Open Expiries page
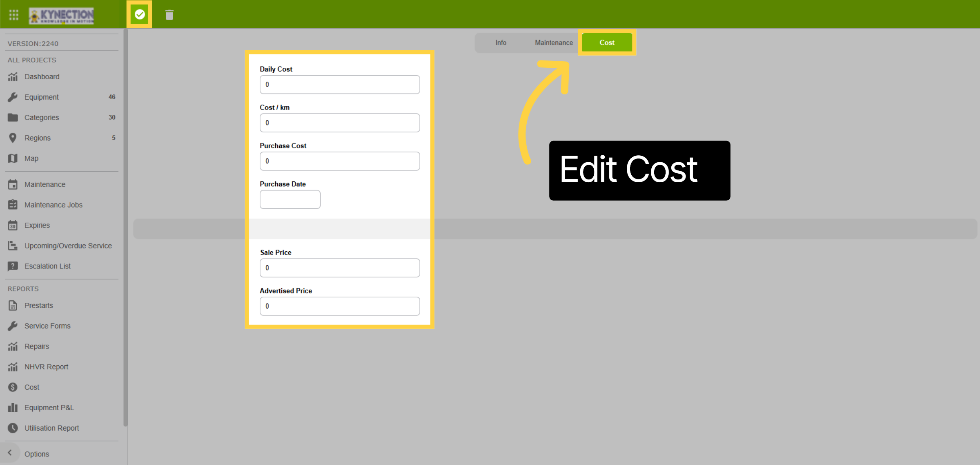This screenshot has width=980, height=465. 37,226
